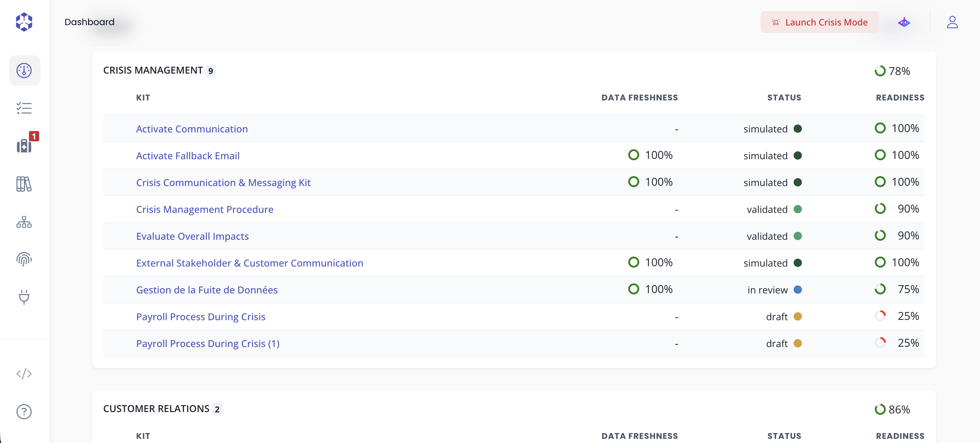This screenshot has height=443, width=980.
Task: Open the user profile icon top right
Action: point(953,22)
